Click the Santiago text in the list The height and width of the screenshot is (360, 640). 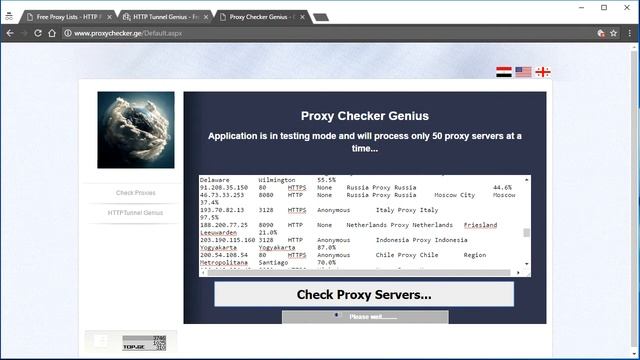pos(273,262)
